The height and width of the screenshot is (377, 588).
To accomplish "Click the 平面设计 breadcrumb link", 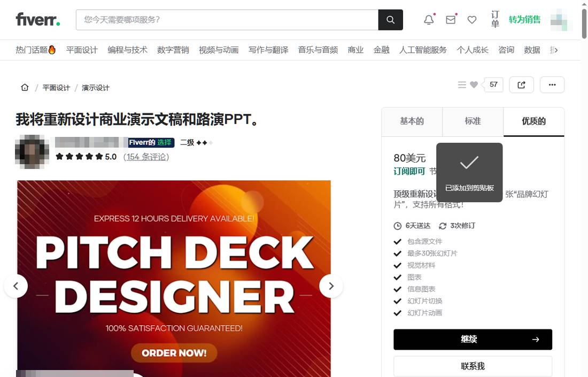I will 56,88.
